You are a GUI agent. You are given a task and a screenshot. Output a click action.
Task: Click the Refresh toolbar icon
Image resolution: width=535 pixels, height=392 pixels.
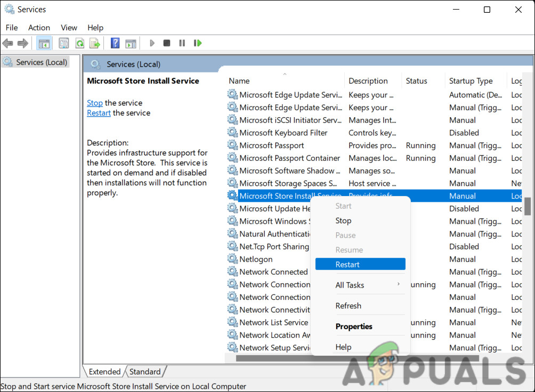coord(80,43)
